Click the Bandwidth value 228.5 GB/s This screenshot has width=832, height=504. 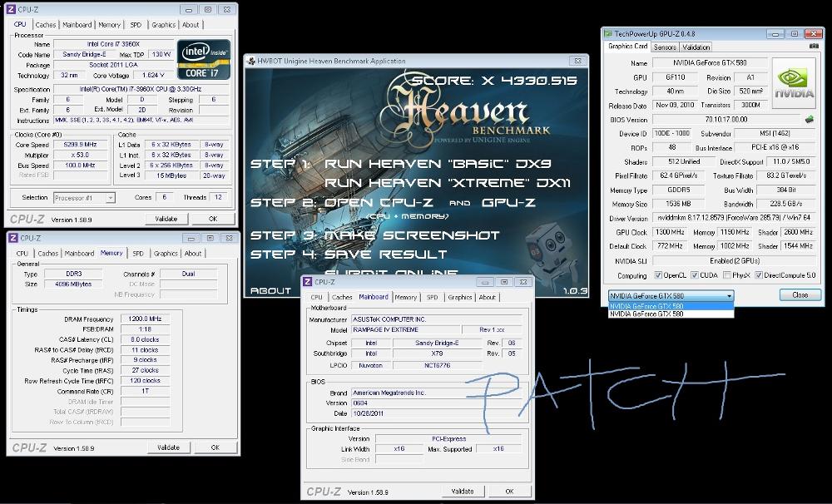click(x=786, y=204)
